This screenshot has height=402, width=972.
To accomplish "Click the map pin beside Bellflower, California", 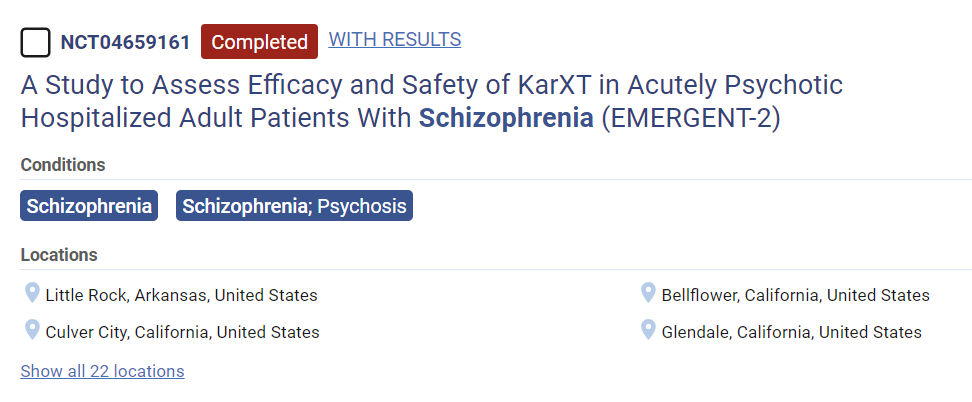I will pyautogui.click(x=648, y=294).
